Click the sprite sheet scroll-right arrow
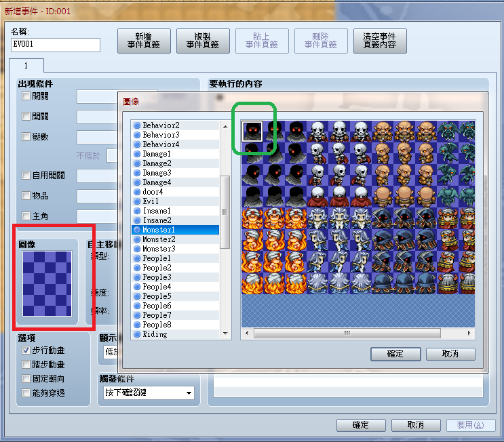The width and height of the screenshot is (504, 442). coord(469,333)
